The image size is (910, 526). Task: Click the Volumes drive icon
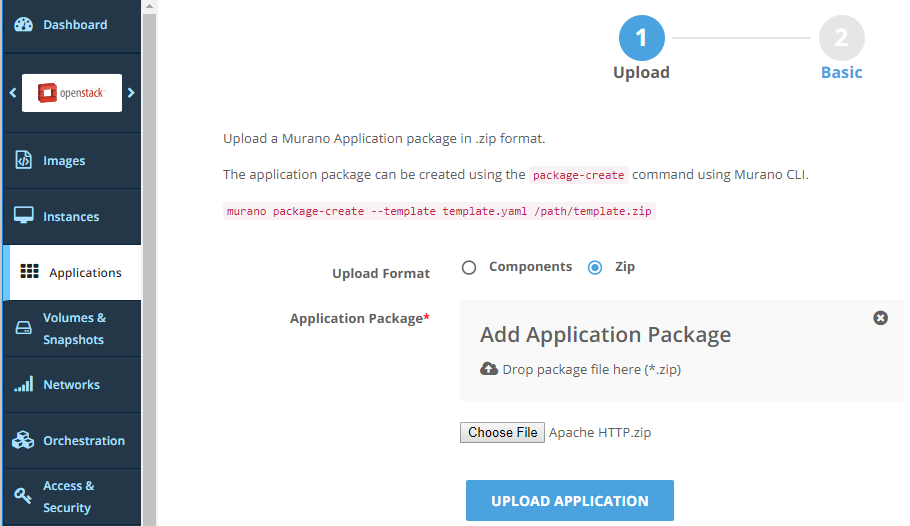pos(24,328)
